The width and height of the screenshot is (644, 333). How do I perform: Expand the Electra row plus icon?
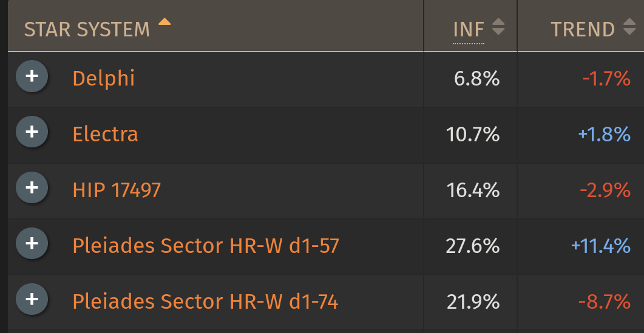pos(32,132)
